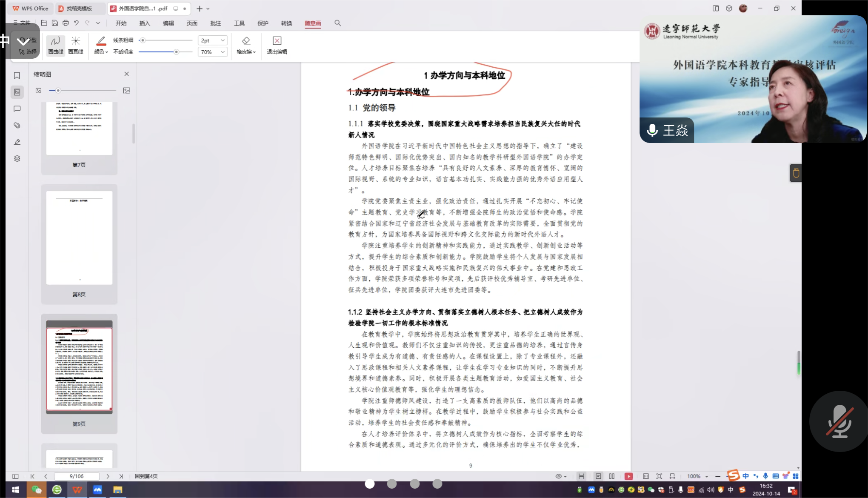Open the 转换 ribbon tab

click(286, 23)
